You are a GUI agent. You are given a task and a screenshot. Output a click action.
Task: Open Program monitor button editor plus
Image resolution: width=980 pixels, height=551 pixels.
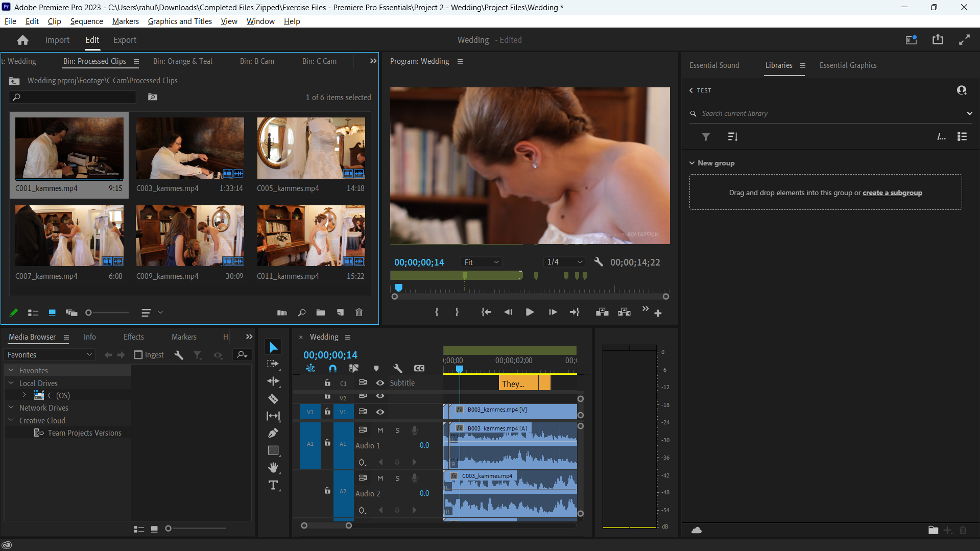tap(658, 313)
